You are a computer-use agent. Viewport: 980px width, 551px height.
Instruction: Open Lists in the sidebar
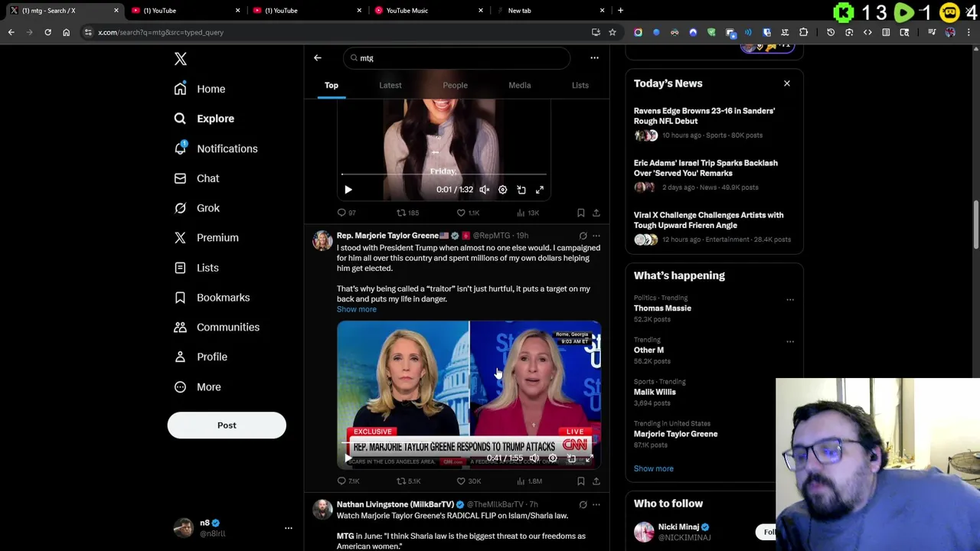[195, 268]
